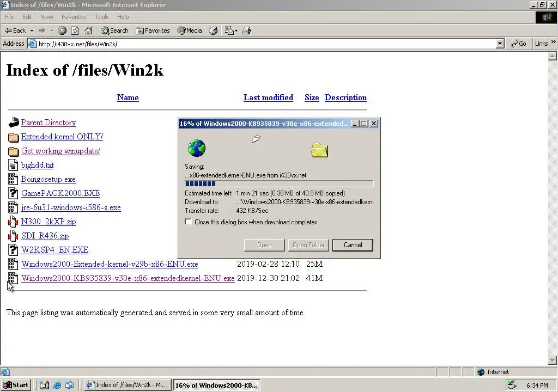Click the Edit page toolbar icon

point(229,30)
